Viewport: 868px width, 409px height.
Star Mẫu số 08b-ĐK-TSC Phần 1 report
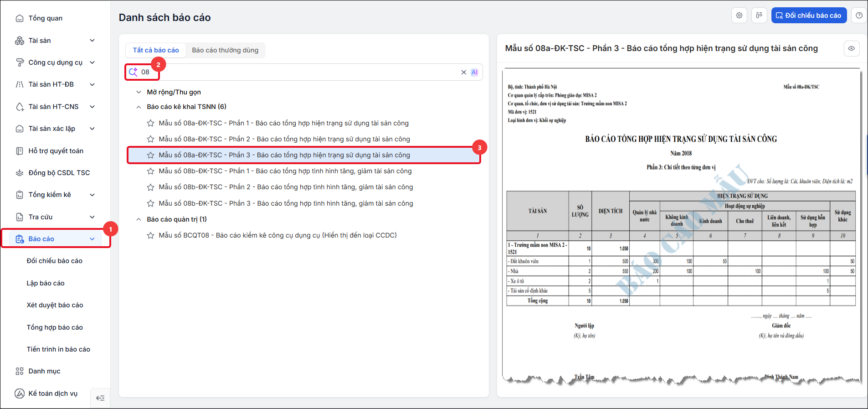[150, 171]
